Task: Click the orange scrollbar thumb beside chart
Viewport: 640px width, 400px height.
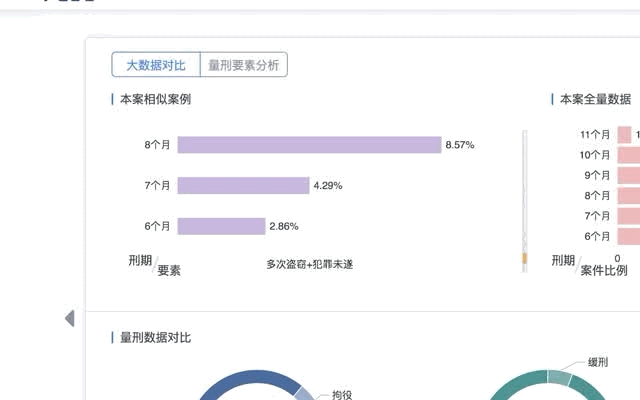Action: (x=524, y=258)
